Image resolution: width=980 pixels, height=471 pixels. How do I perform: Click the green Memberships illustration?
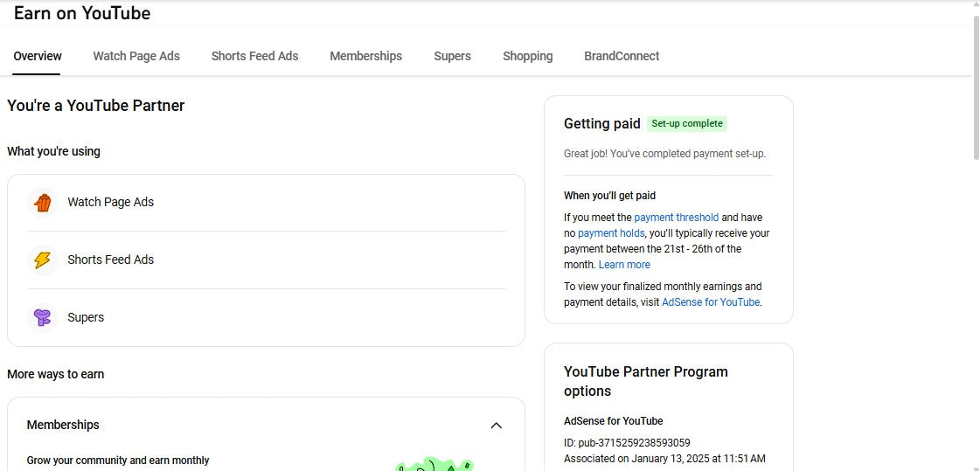coord(434,464)
